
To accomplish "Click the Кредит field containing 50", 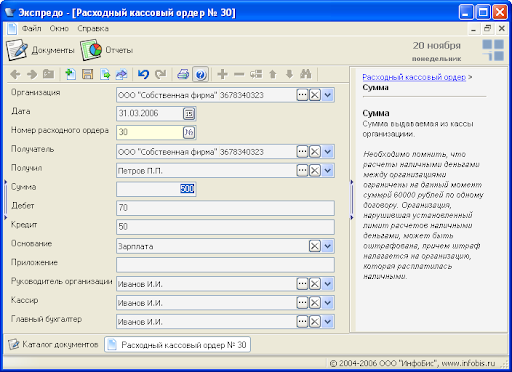I will (x=225, y=227).
